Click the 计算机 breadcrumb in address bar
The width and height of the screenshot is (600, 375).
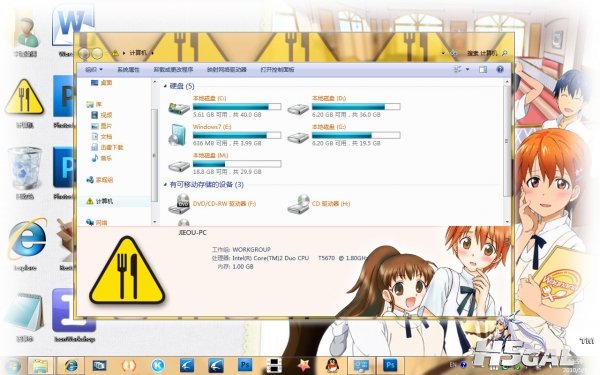pyautogui.click(x=138, y=53)
